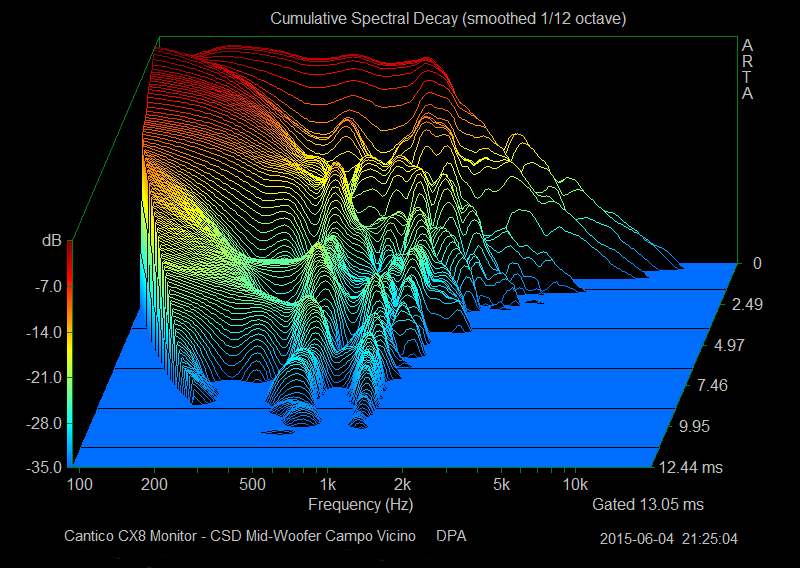Click the '-21.0' dB scale value
This screenshot has width=800, height=568.
pos(44,378)
